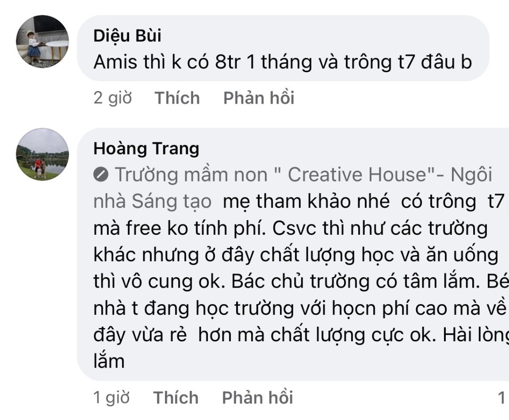Viewport: 509px width, 420px height.
Task: Like Hoàng Trang's comment with Thích
Action: click(176, 398)
